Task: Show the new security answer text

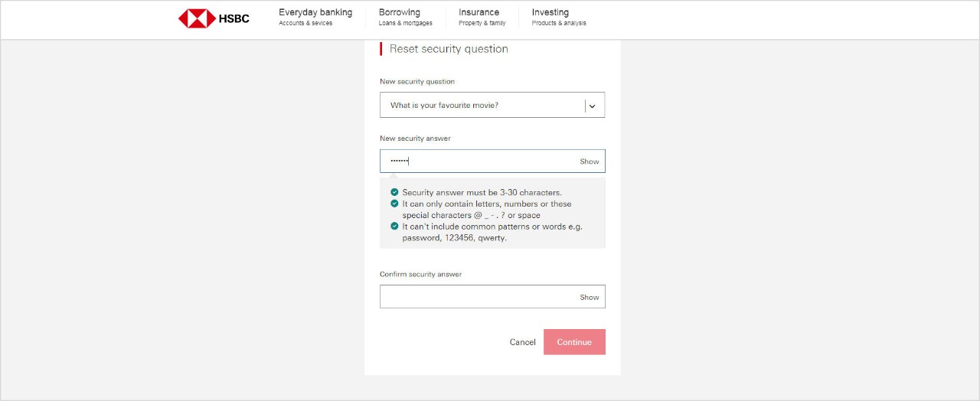Action: pyautogui.click(x=589, y=161)
